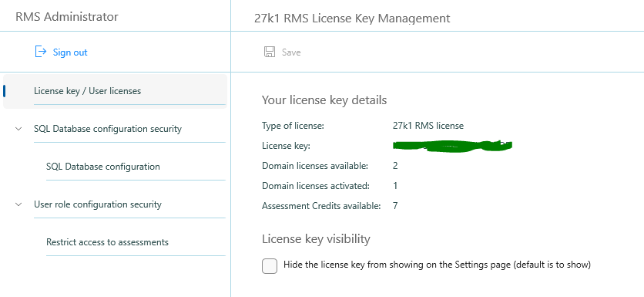The image size is (644, 297).
Task: Click the 27k1 RMS License Key Management title
Action: 352,19
